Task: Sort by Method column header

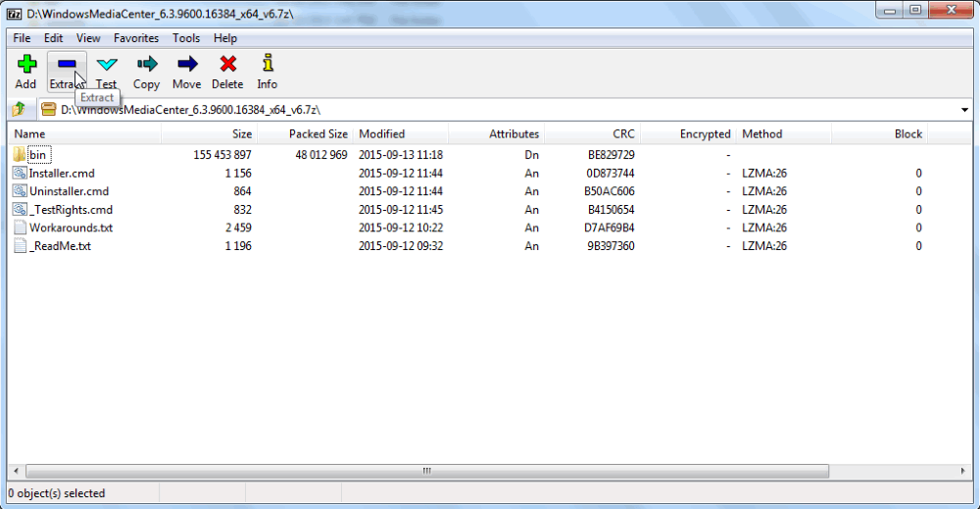Action: point(784,133)
